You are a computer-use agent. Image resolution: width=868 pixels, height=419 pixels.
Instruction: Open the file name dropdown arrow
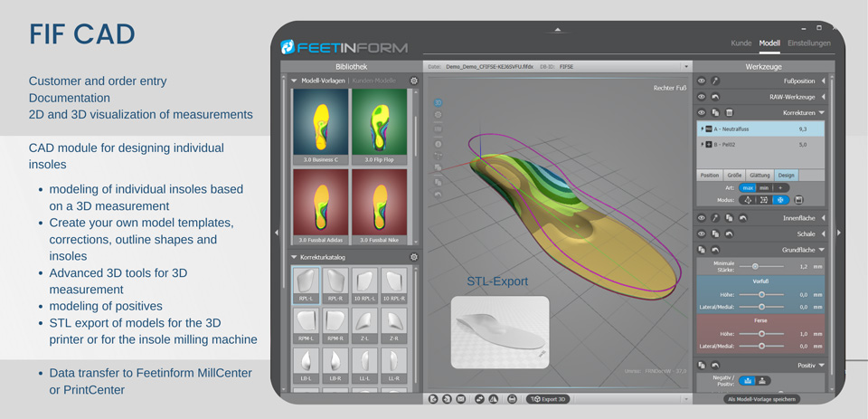[686, 66]
